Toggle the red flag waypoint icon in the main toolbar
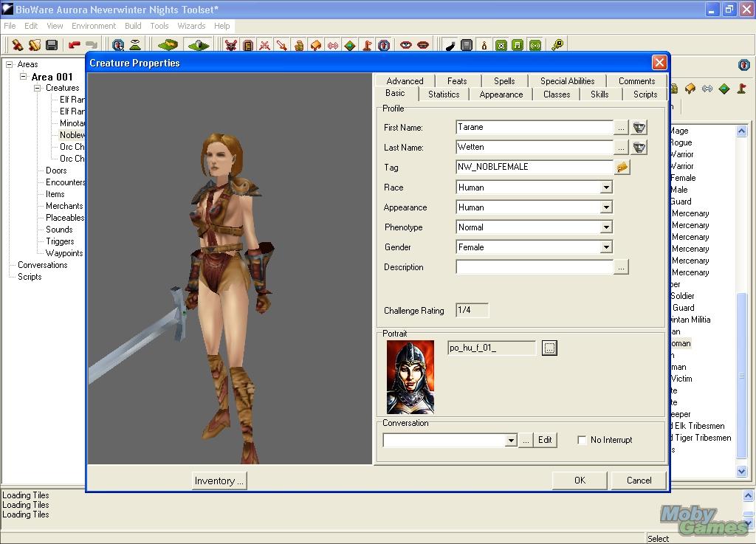Screen dimensions: 756x544 point(367,45)
